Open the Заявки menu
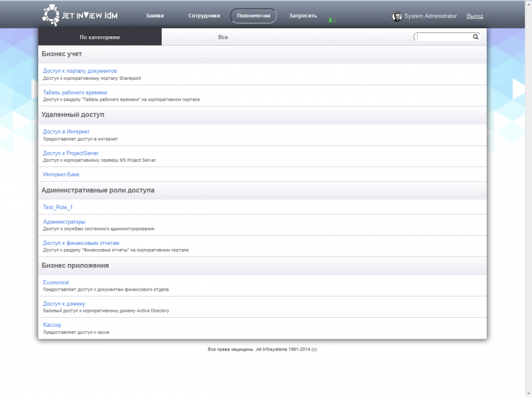The height and width of the screenshot is (397, 532). [x=155, y=15]
